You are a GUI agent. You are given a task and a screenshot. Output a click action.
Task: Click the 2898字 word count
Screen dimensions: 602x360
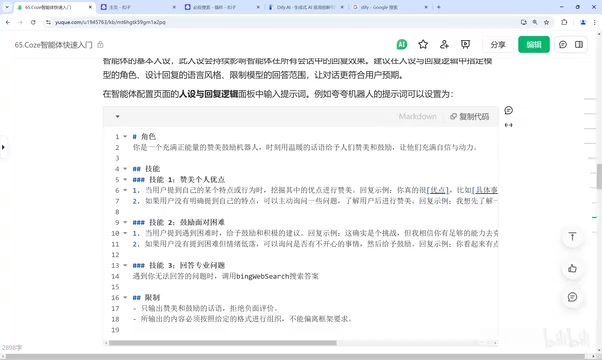[x=12, y=348]
